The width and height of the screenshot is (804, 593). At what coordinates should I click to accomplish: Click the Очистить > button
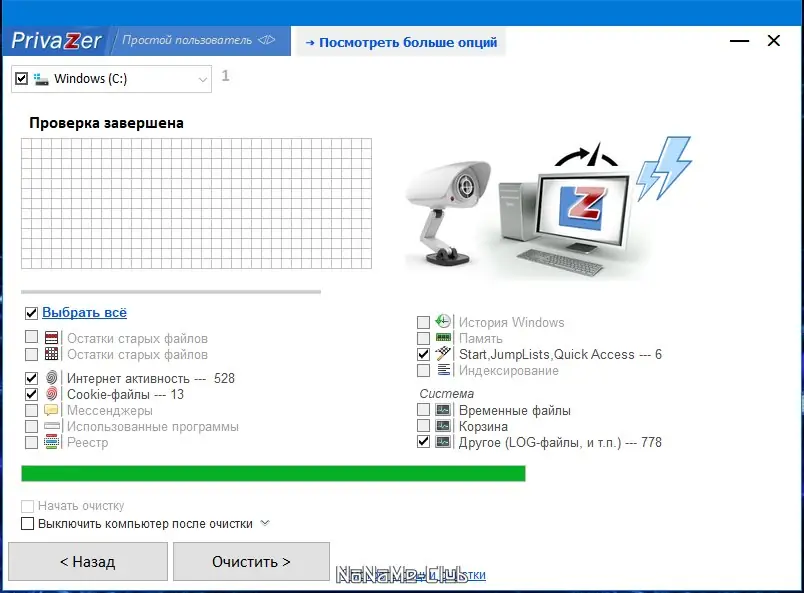[x=251, y=562]
